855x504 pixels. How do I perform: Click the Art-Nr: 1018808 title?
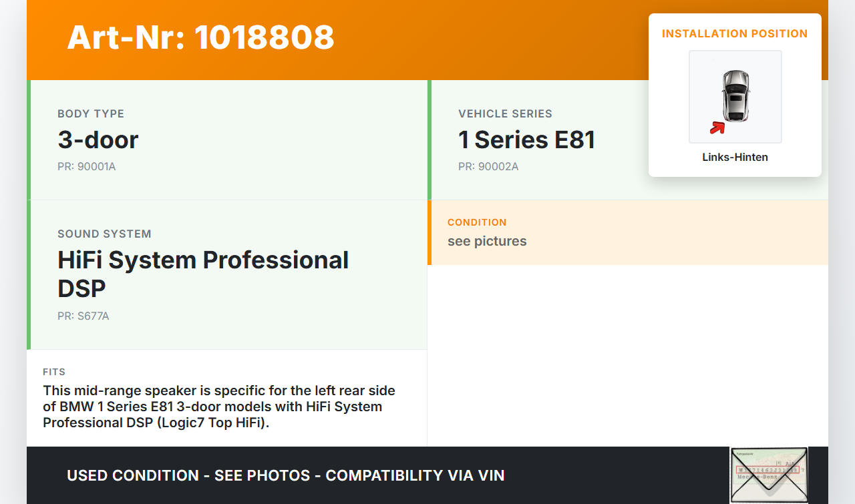[200, 37]
